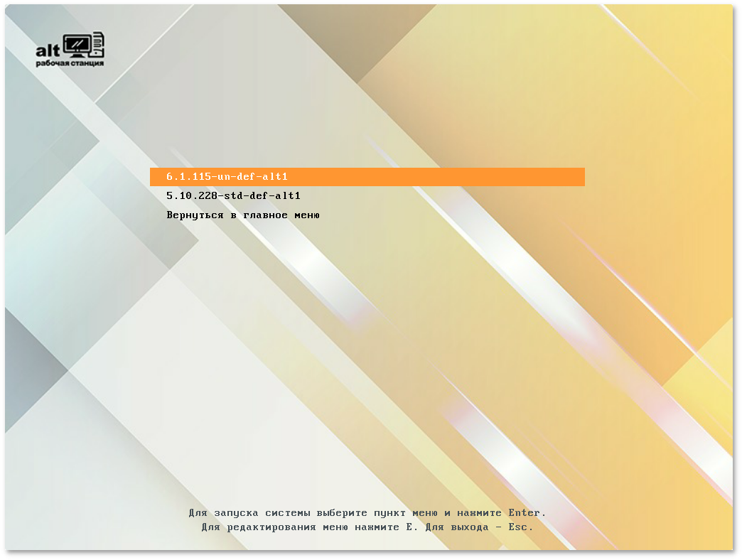
Task: Click the word "Enter." in the bottom hint
Action: [527, 512]
